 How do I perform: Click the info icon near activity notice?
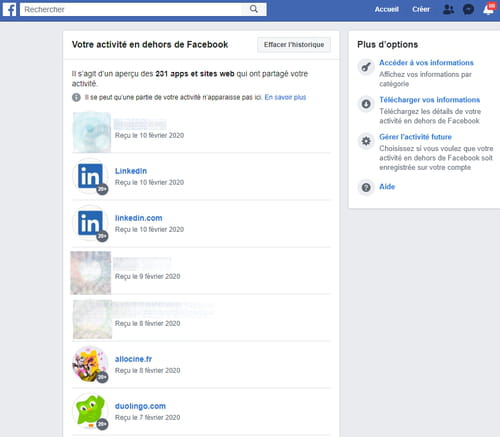click(76, 97)
